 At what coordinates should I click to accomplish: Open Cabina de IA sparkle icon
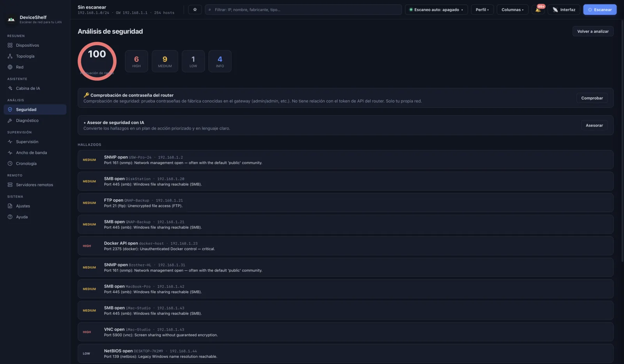[x=10, y=88]
